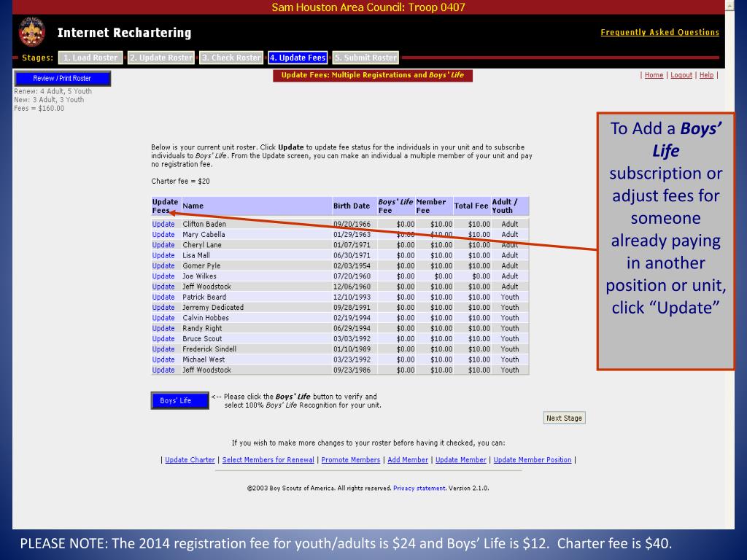747x560 pixels.
Task: Update fees for Jerremy Dedicated
Action: 163,308
